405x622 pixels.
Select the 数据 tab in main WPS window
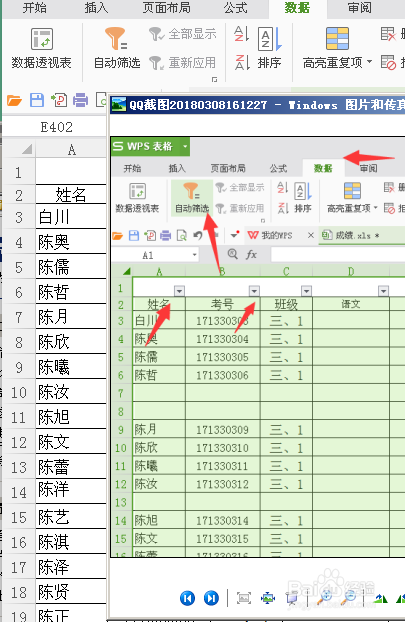(x=298, y=8)
